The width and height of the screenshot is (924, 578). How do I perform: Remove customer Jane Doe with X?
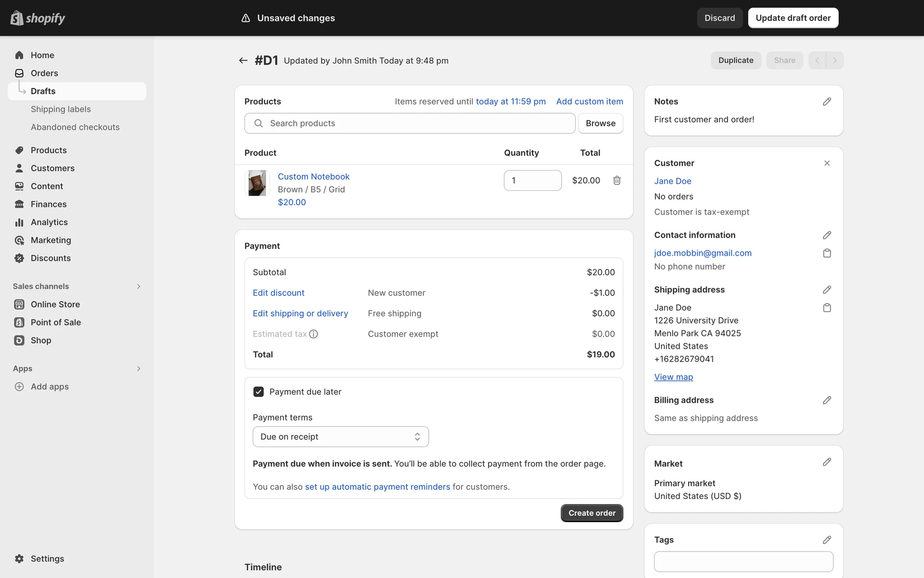pos(827,163)
